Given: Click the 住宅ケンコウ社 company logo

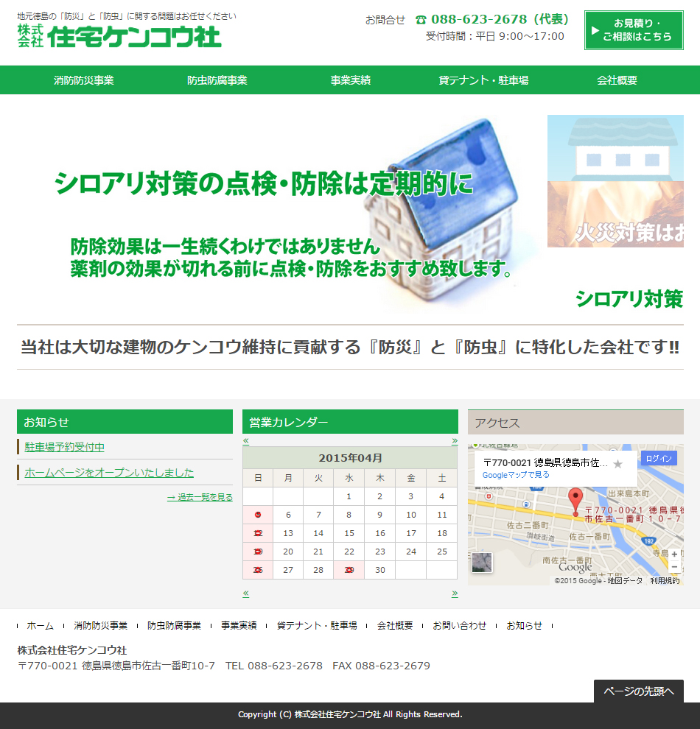Looking at the screenshot, I should point(119,35).
